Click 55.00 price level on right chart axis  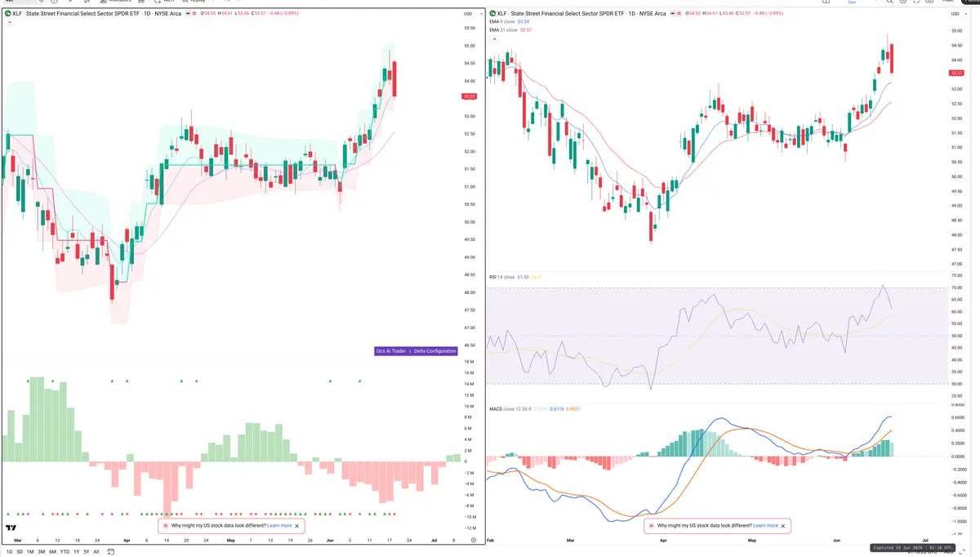(x=956, y=30)
